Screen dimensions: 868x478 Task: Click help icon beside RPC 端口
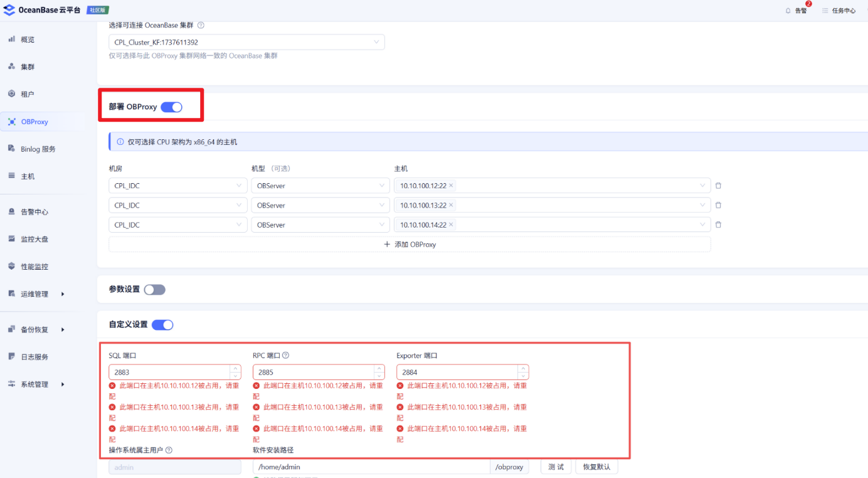coord(285,356)
